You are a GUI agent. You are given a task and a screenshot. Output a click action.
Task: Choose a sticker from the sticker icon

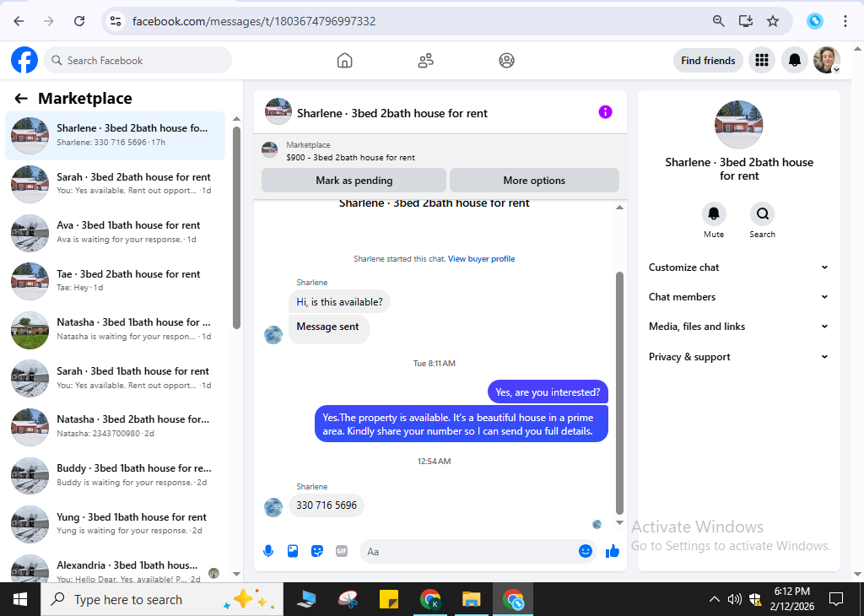[x=317, y=551]
